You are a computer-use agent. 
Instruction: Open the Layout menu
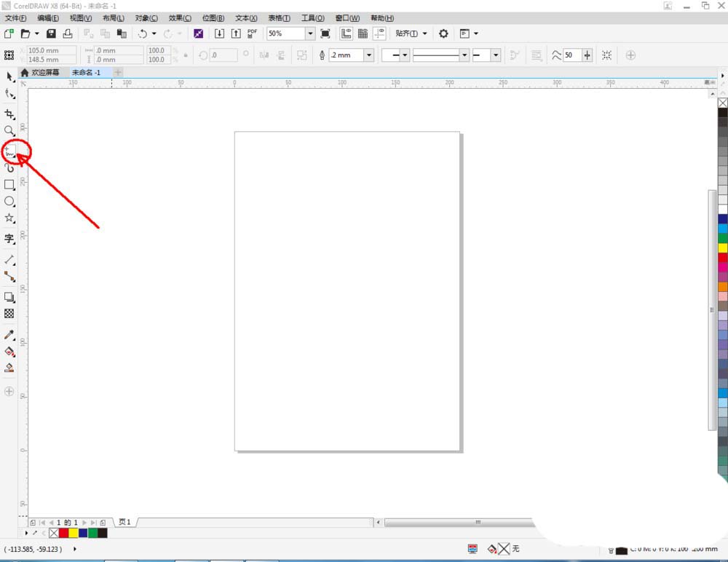coord(114,18)
